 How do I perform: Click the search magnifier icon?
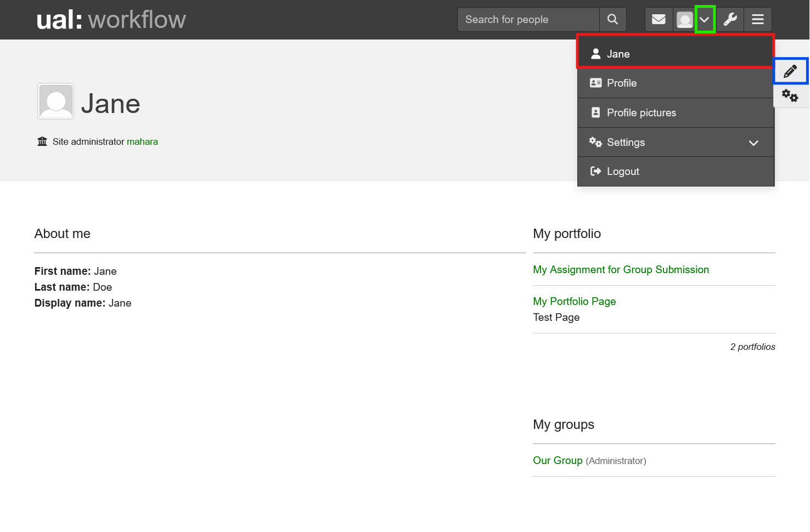612,19
